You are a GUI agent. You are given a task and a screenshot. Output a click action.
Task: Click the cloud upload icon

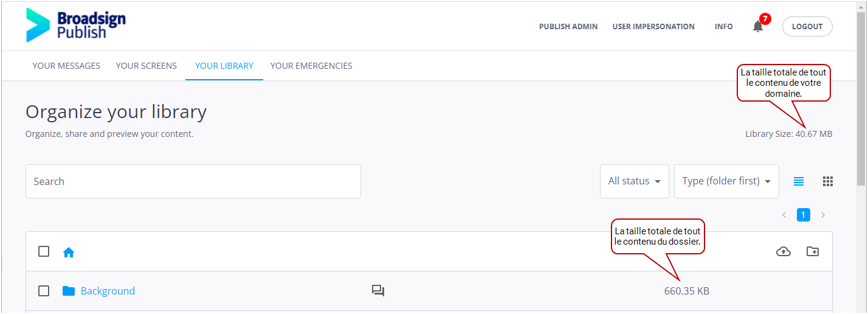point(784,251)
